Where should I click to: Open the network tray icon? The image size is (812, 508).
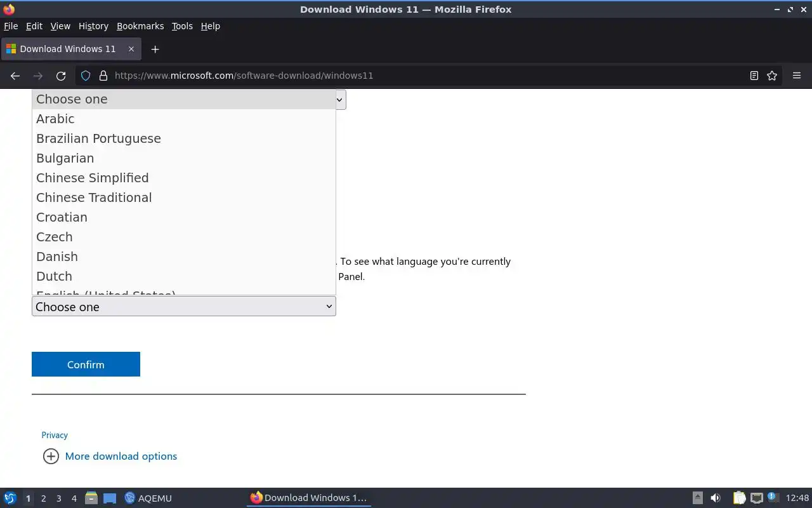click(756, 498)
